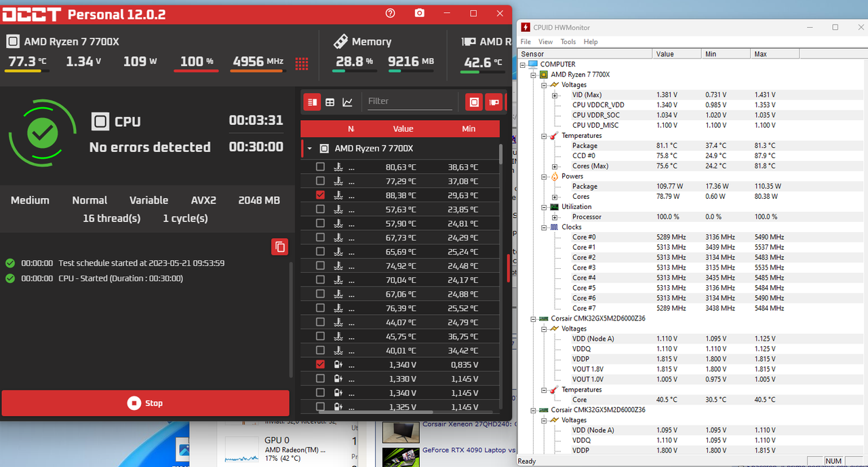Click the Memory stick icon in OCCT header

point(340,41)
